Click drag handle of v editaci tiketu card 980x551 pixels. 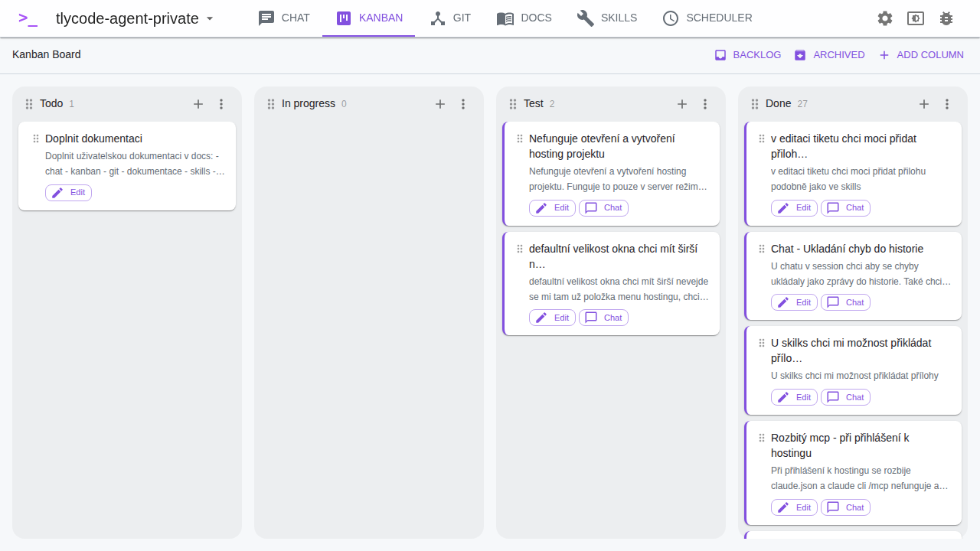pyautogui.click(x=762, y=139)
